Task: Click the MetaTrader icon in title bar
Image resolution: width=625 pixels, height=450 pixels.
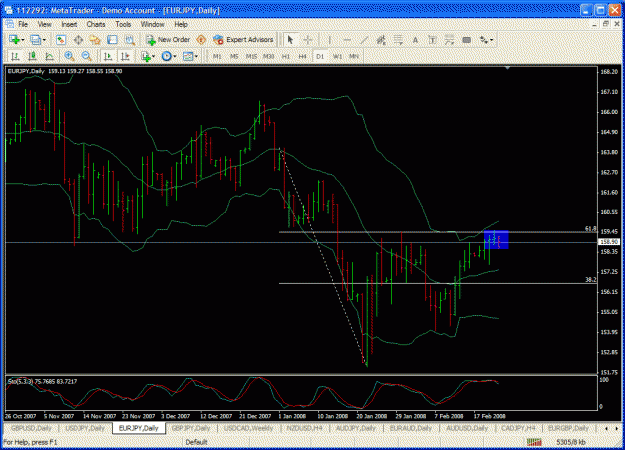Action: 9,10
